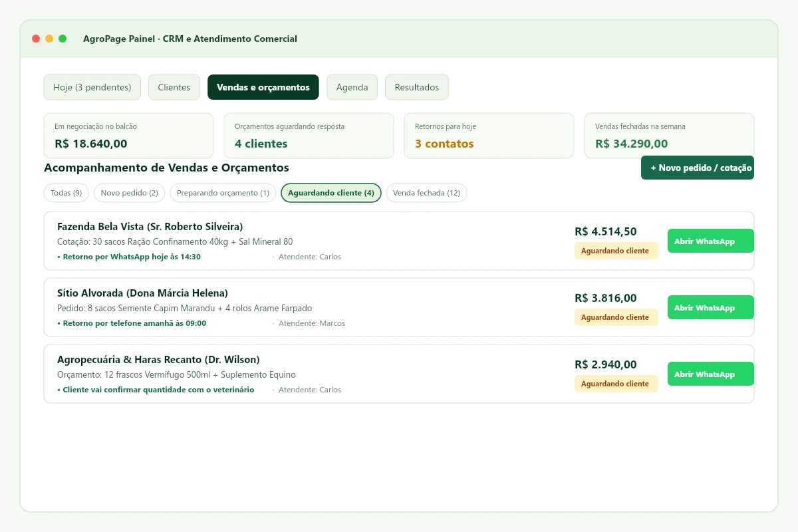Screen dimensions: 798x532
Task: Click the Cotação: 30 sacos Ração Confinamento line
Action: pyautogui.click(x=175, y=242)
